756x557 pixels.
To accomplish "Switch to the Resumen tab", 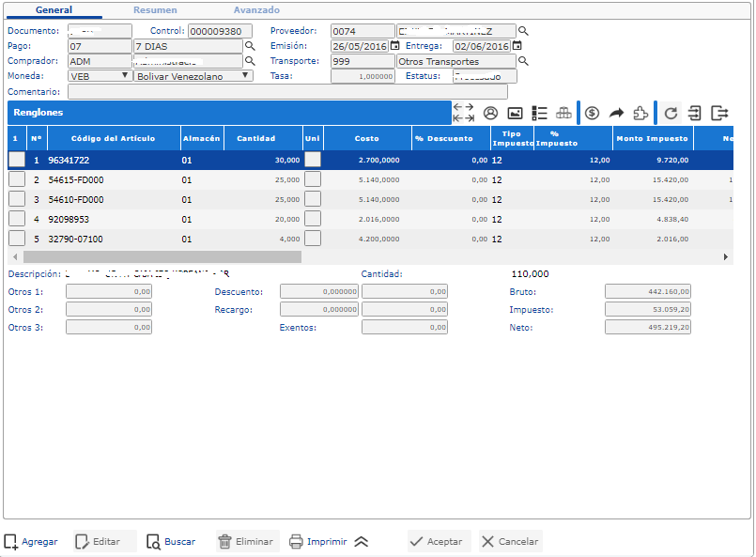I will click(155, 9).
